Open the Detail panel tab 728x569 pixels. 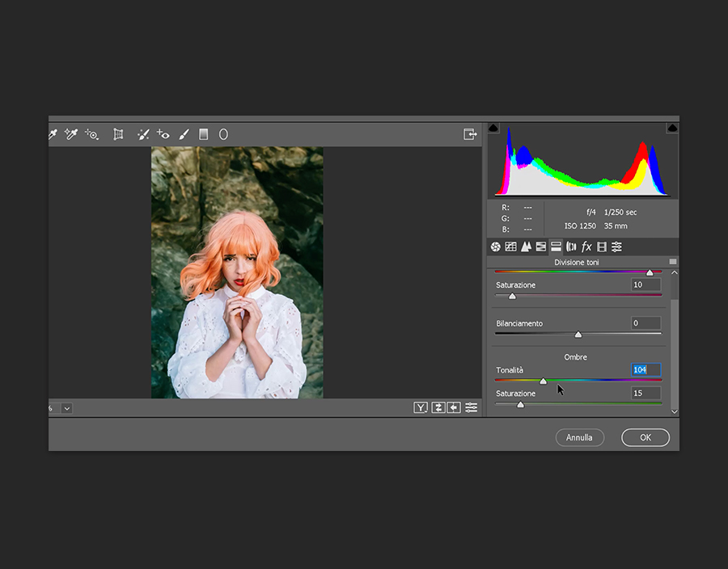click(x=526, y=247)
